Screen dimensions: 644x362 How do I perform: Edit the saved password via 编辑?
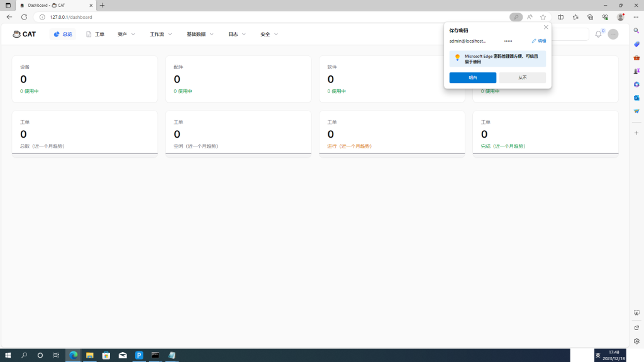tap(539, 41)
